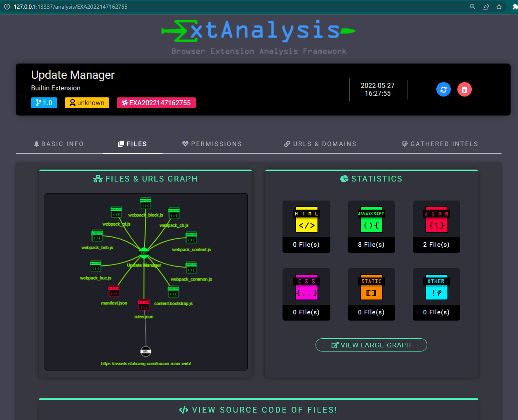Click the red trash delete icon

464,90
